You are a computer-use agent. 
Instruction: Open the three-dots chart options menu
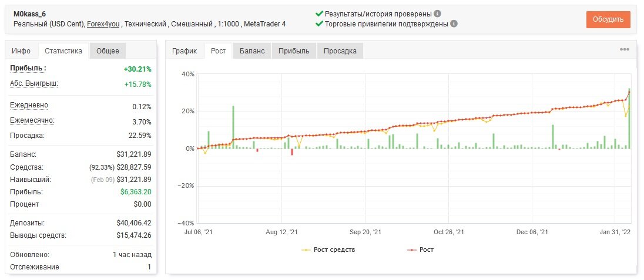pos(624,49)
